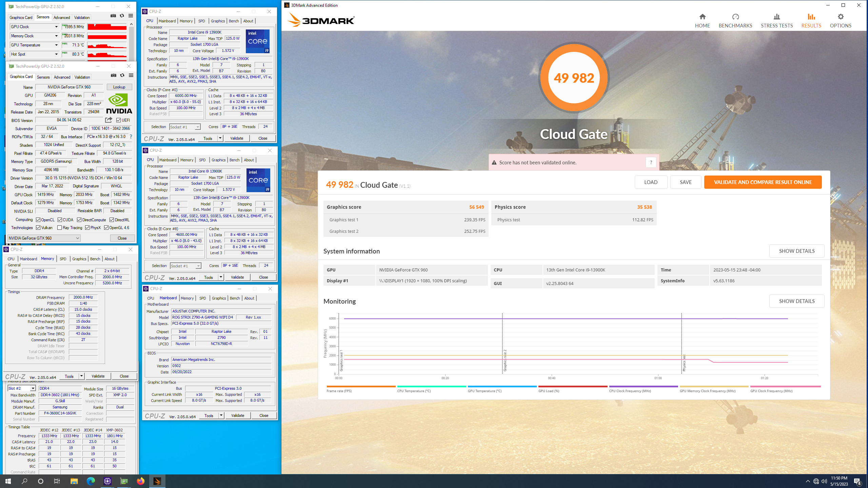Open the RESULTS section in 3DMark
This screenshot has width=868, height=488.
tap(811, 21)
